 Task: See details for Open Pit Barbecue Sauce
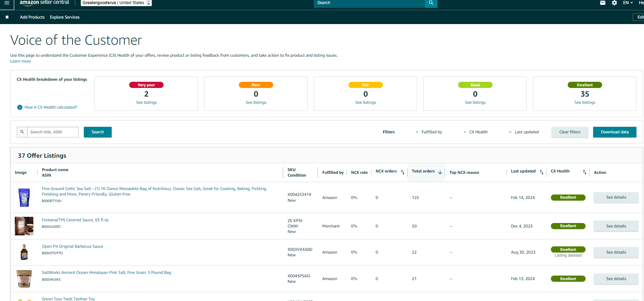click(x=616, y=252)
